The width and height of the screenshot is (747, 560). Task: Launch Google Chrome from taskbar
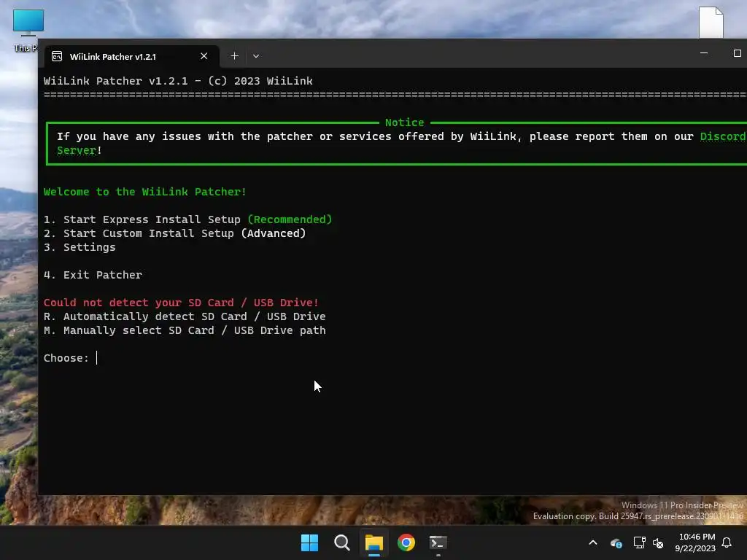[406, 542]
